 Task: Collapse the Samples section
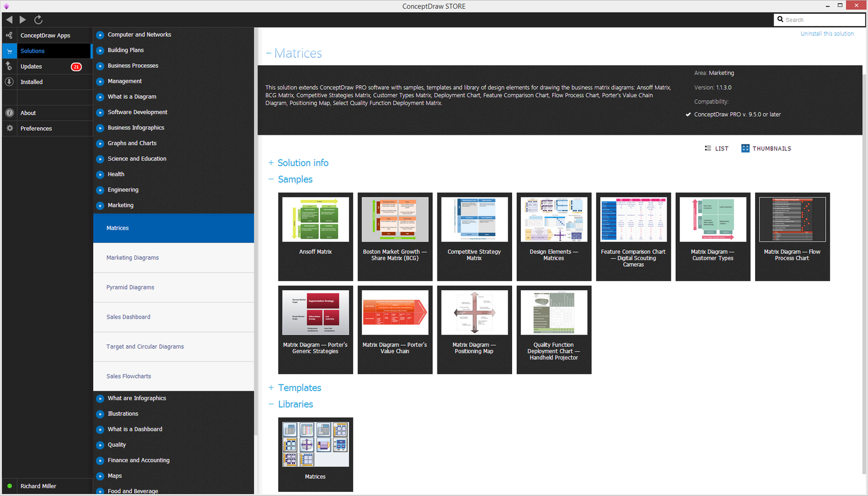coord(290,179)
